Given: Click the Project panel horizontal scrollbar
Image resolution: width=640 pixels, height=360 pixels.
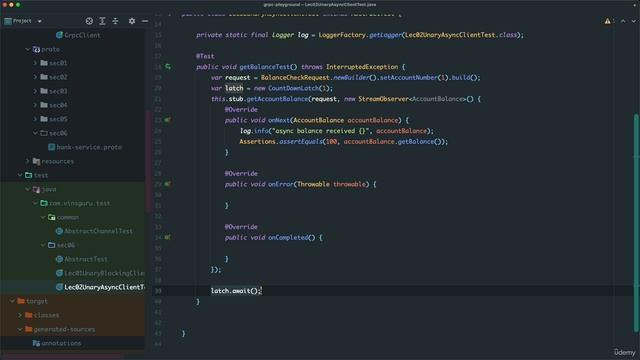Looking at the screenshot, I should 61,356.
